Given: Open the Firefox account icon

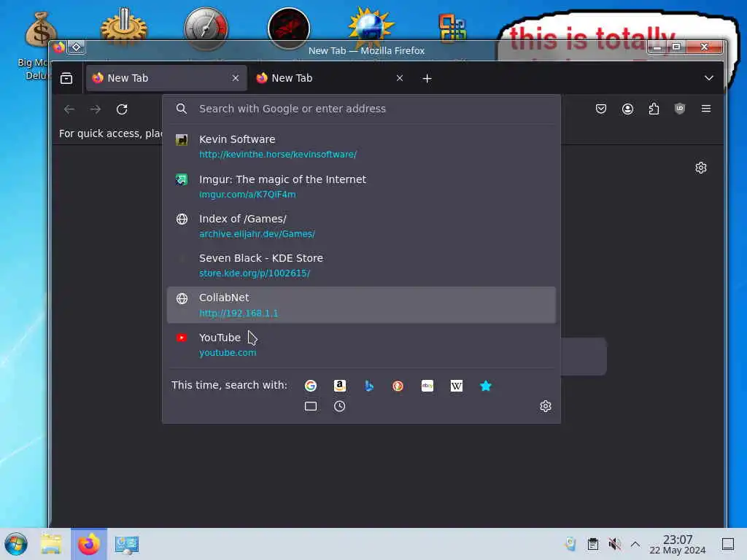Looking at the screenshot, I should 627,109.
